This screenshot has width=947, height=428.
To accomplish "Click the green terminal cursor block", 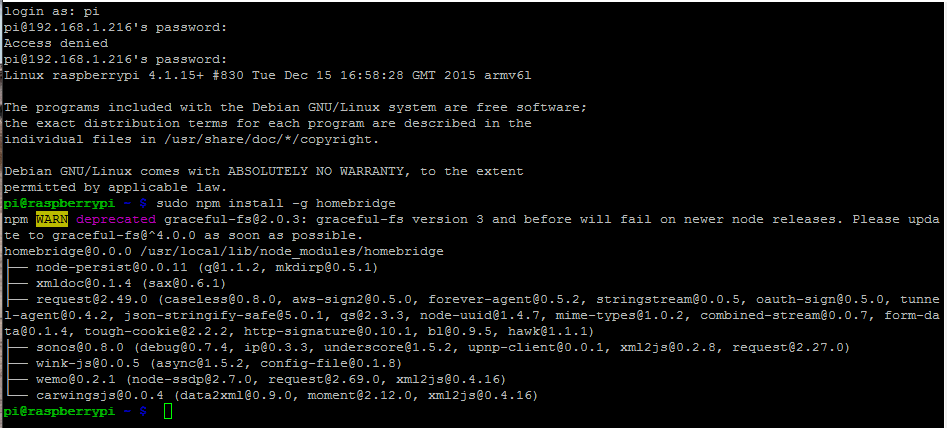I will coord(168,411).
